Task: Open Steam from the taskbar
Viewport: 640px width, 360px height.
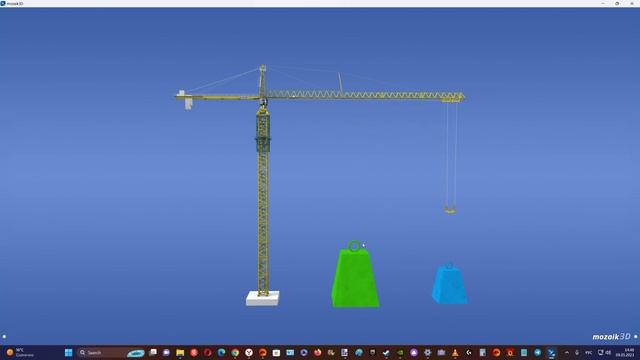Action: [x=386, y=353]
